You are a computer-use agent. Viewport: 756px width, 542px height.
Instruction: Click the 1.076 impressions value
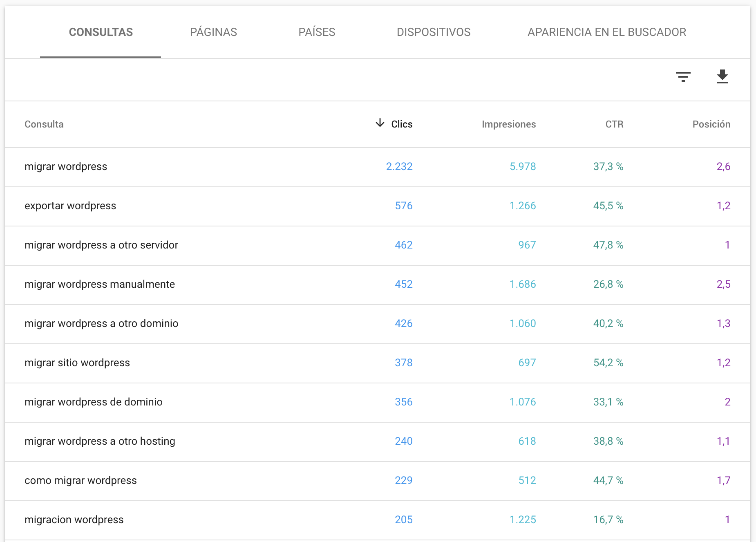[523, 402]
